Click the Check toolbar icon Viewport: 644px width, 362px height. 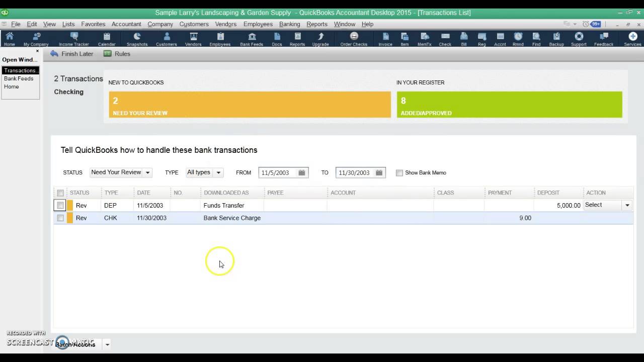pos(445,39)
